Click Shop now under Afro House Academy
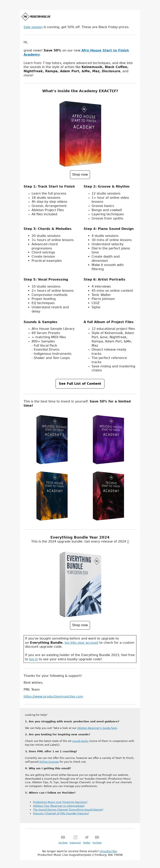Viewport: 160px width, 868px height. [80, 175]
